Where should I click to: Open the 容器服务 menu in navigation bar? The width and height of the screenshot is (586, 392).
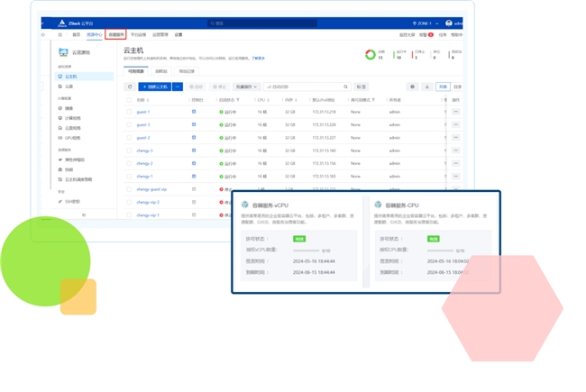point(115,34)
